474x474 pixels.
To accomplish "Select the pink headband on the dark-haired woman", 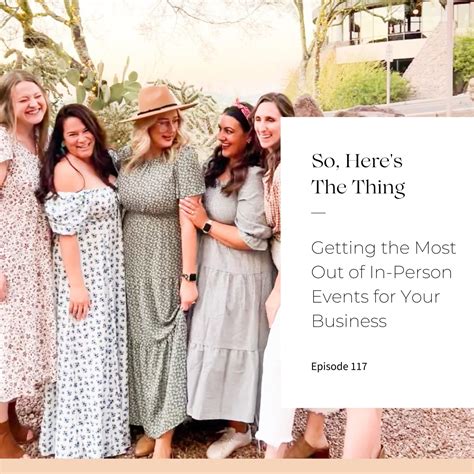I will point(243,109).
